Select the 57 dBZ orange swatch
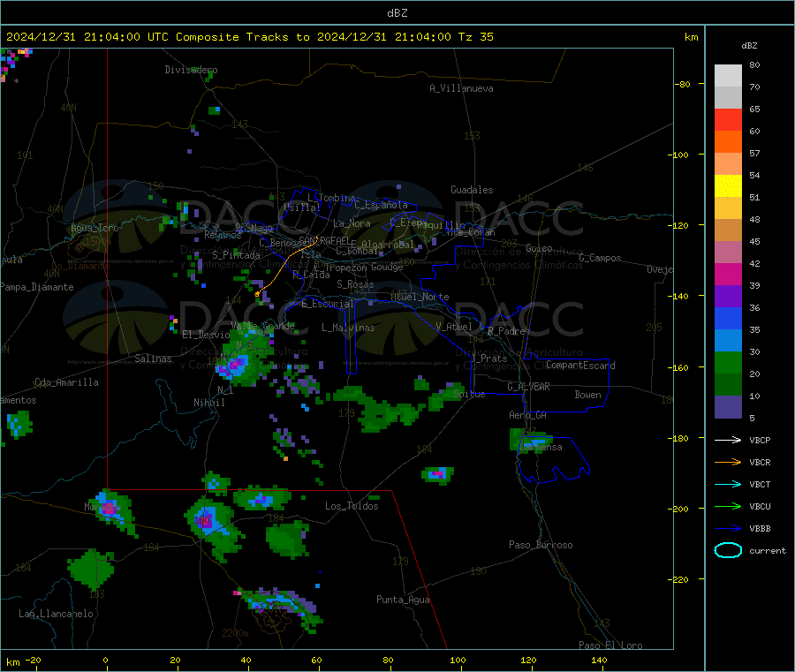Screen dimensions: 795x672 (728, 142)
